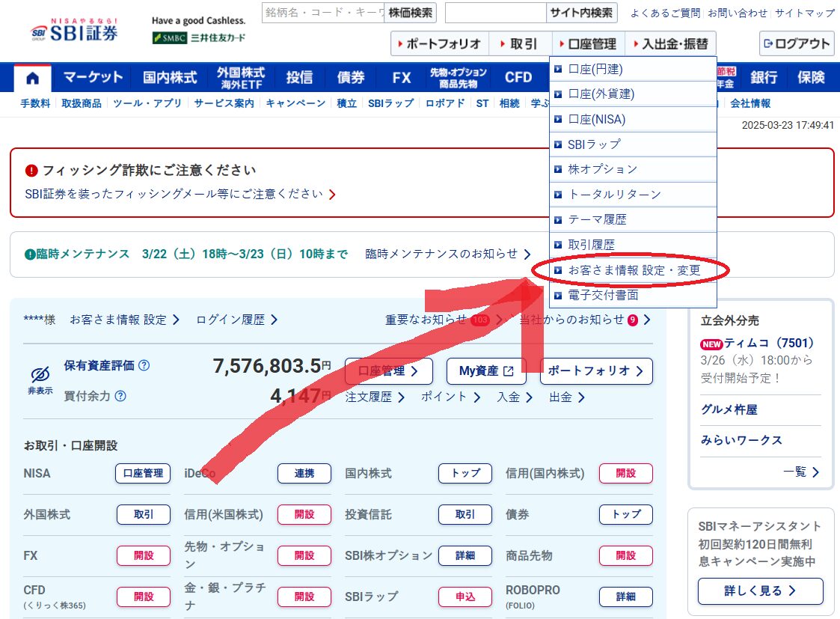Select お客さま情報 設定・変更 from the open menu
Screen dimensions: 840x619
click(636, 270)
